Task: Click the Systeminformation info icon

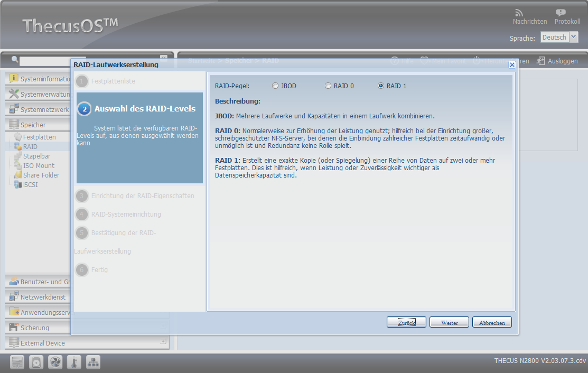Action: 14,78
